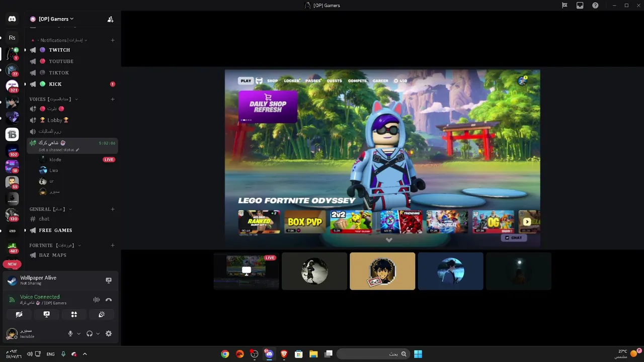Image resolution: width=644 pixels, height=362 pixels.
Task: Open the soundboard icon
Action: point(101,314)
